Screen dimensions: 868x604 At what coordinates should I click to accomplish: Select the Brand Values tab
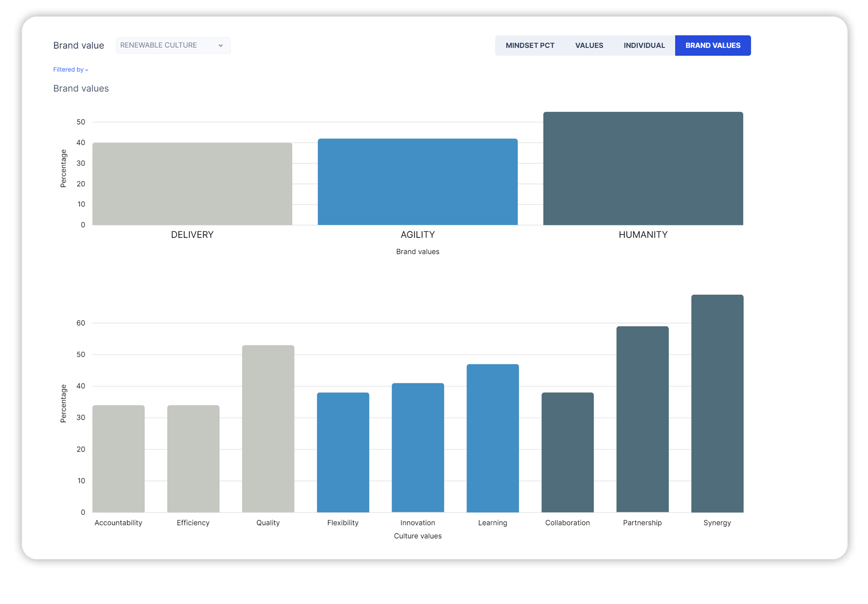coord(713,45)
